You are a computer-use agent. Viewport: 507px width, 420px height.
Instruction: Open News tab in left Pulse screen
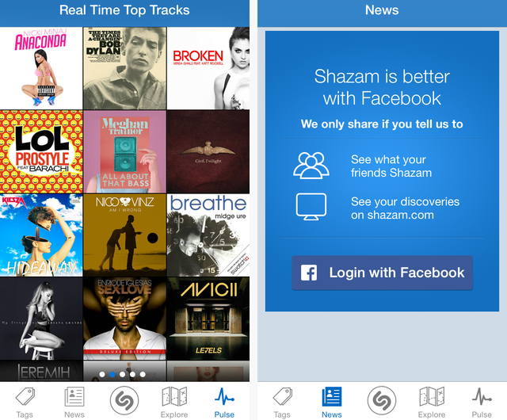(x=74, y=403)
